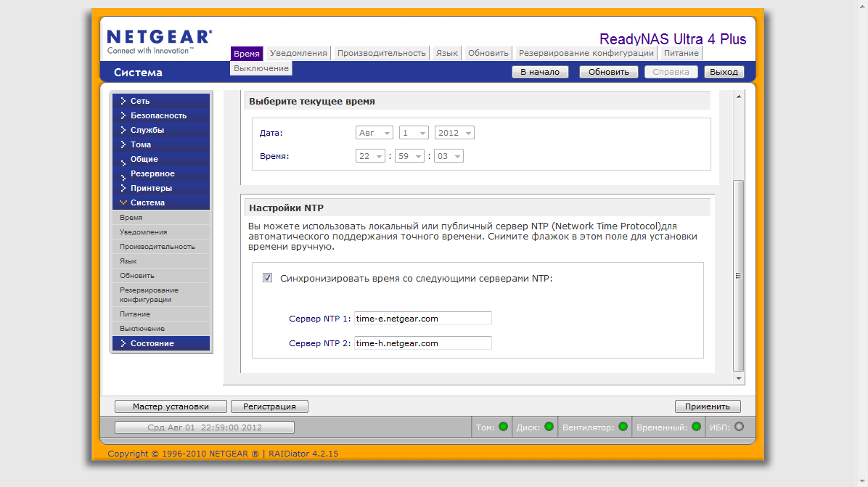Click the ReadyNAS Ultra 4 Plus title

pos(673,39)
